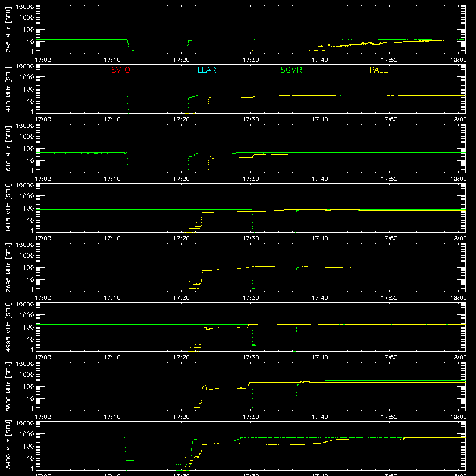This screenshot has width=476, height=476.
Task: Click the red SVTO station label
Action: coord(121,70)
